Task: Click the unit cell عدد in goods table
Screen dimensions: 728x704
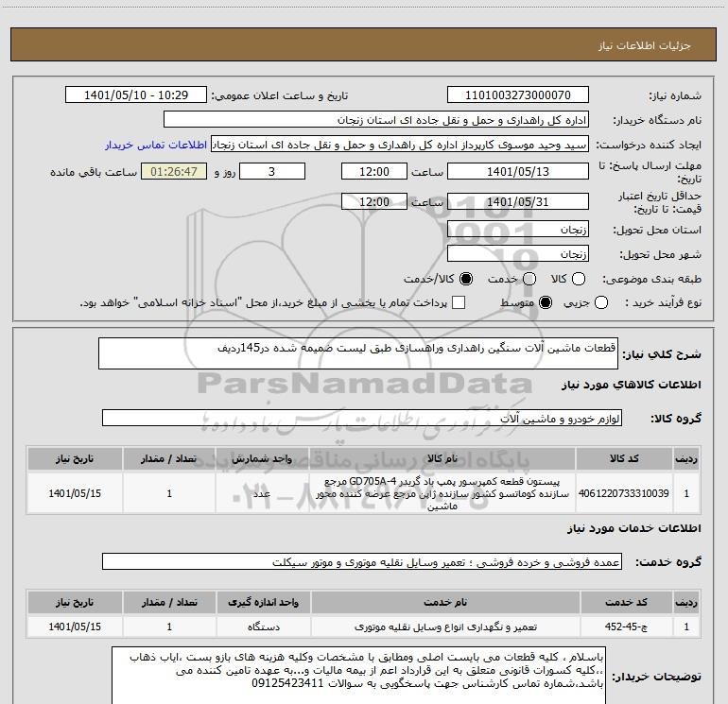Action: coord(262,493)
